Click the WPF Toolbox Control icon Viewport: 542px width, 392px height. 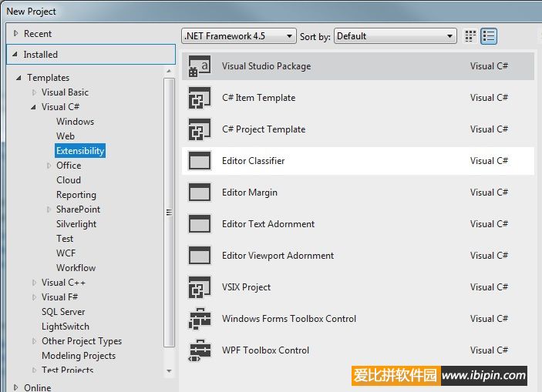200,350
